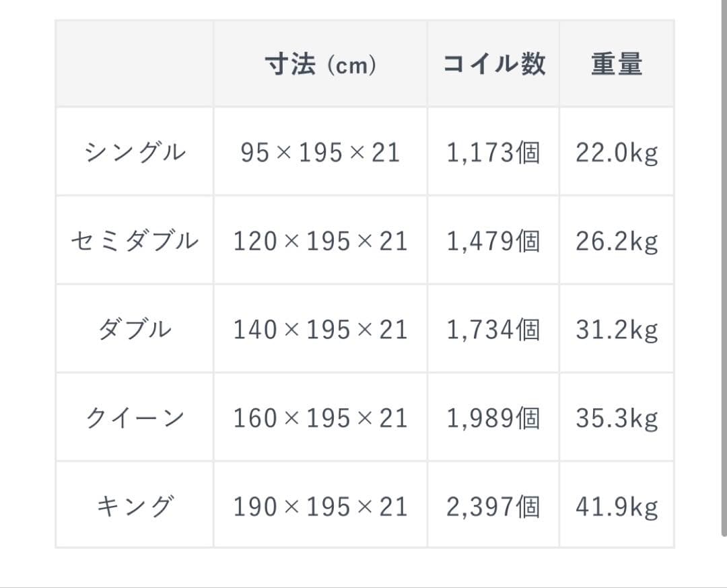Click the 120×195×21 dimension cell
Viewport: 727px width, 588px height.
[x=320, y=241]
